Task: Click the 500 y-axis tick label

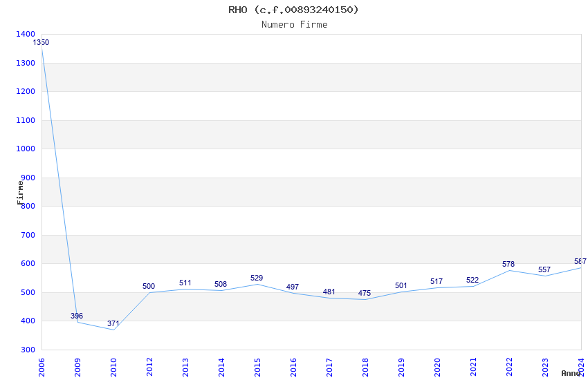Action: click(28, 292)
